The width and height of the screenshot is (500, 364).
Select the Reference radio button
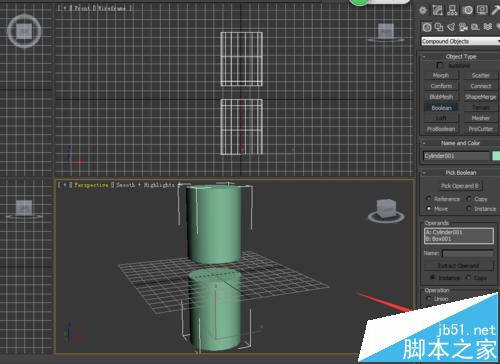(429, 199)
